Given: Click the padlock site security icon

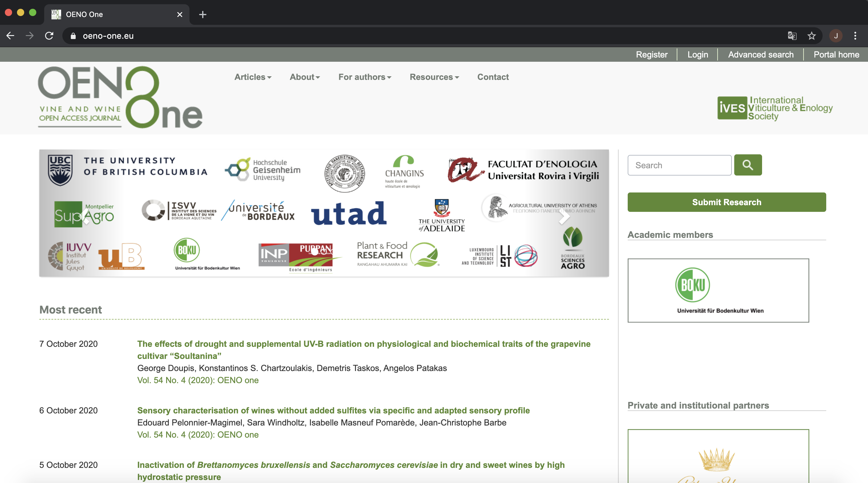Looking at the screenshot, I should tap(73, 36).
